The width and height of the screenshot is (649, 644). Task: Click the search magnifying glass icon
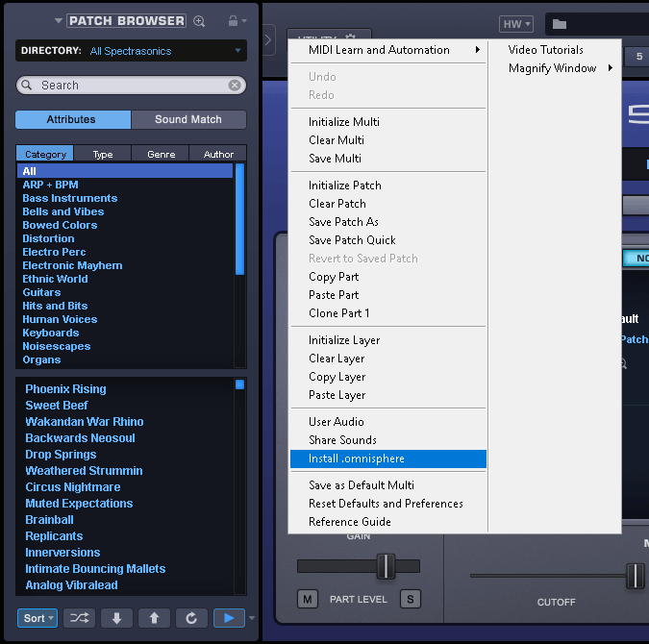pyautogui.click(x=27, y=85)
